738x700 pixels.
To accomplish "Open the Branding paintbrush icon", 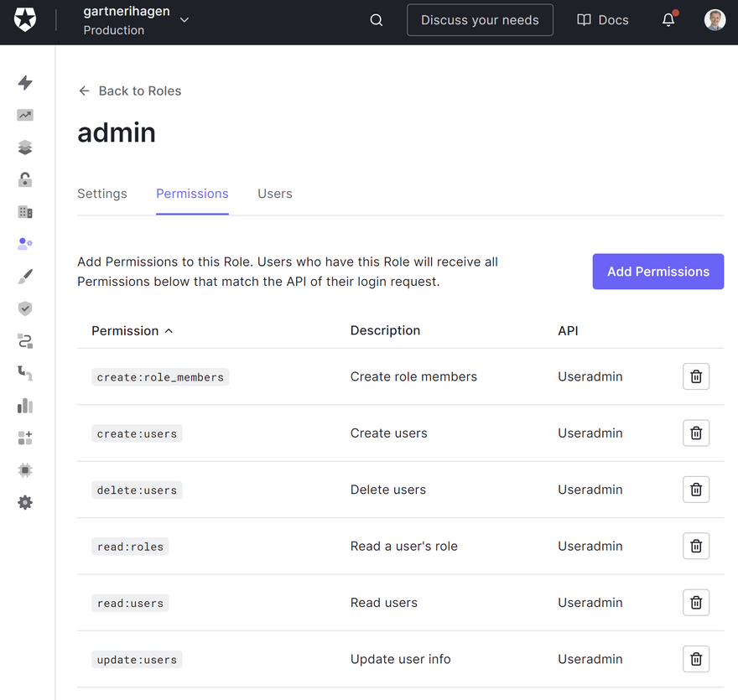I will [x=25, y=277].
